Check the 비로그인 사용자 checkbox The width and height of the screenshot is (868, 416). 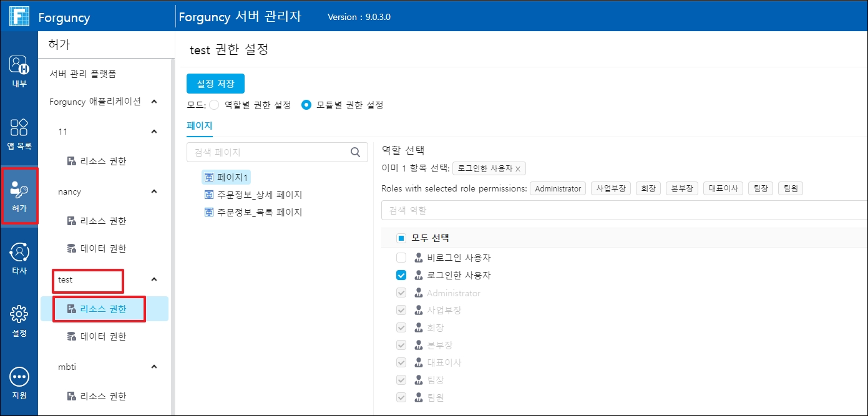pyautogui.click(x=401, y=258)
